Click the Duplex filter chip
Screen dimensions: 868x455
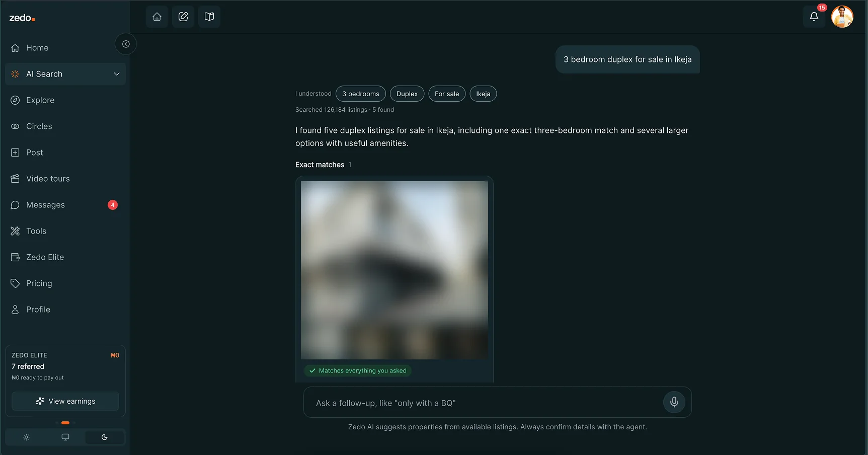point(407,94)
